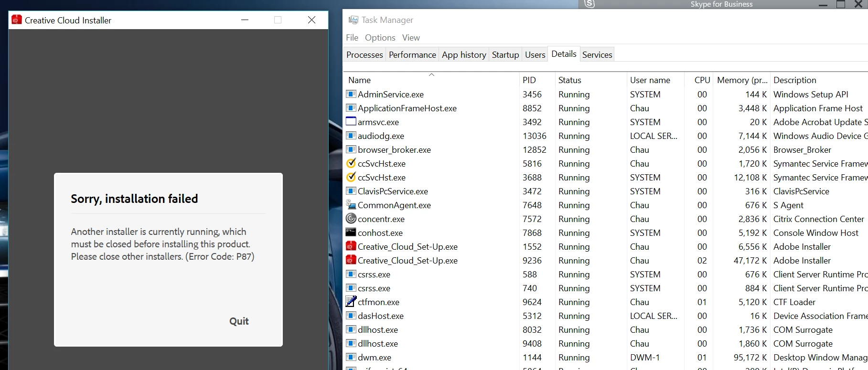Screen dimensions: 868x370
Task: Select the dllhost.exe icon with PID 8032
Action: pyautogui.click(x=351, y=329)
